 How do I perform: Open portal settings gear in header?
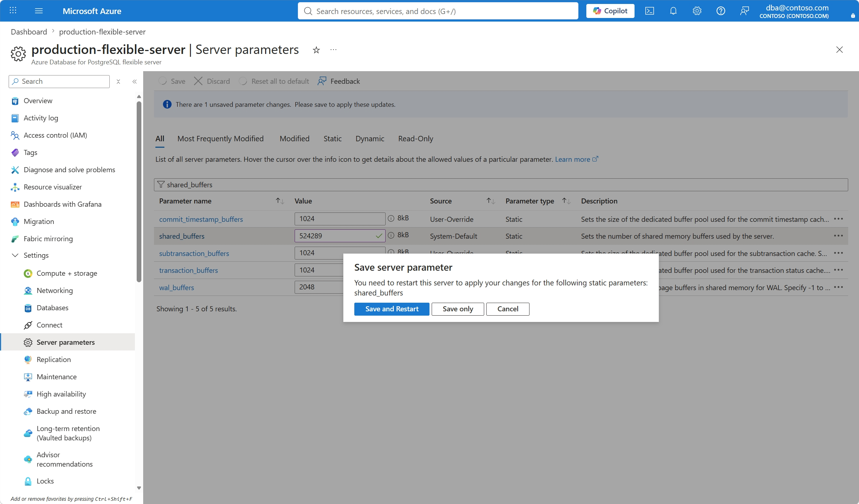697,11
